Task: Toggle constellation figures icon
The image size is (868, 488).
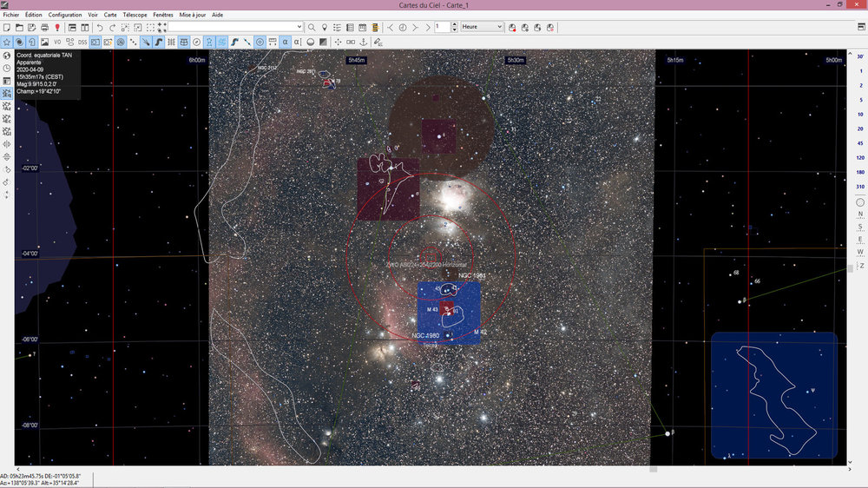Action: (209, 42)
